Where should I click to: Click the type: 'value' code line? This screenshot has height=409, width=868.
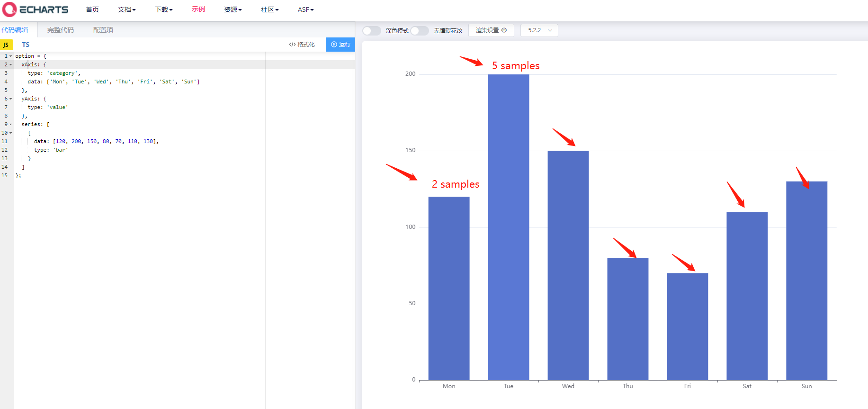click(48, 107)
